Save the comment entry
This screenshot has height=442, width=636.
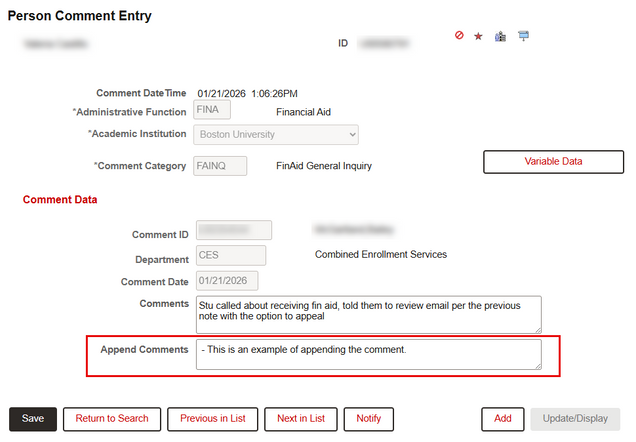33,419
